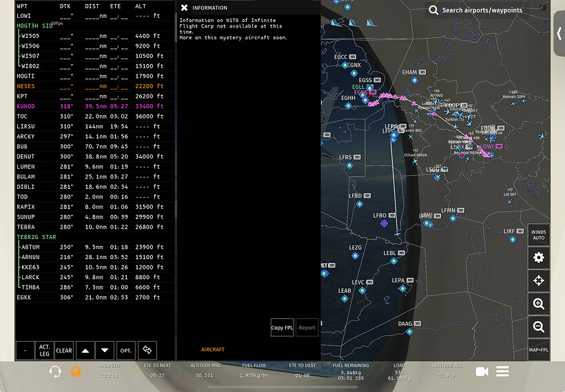Select waypoint WI507
Image resolution: width=565 pixels, height=392 pixels.
(x=96, y=56)
